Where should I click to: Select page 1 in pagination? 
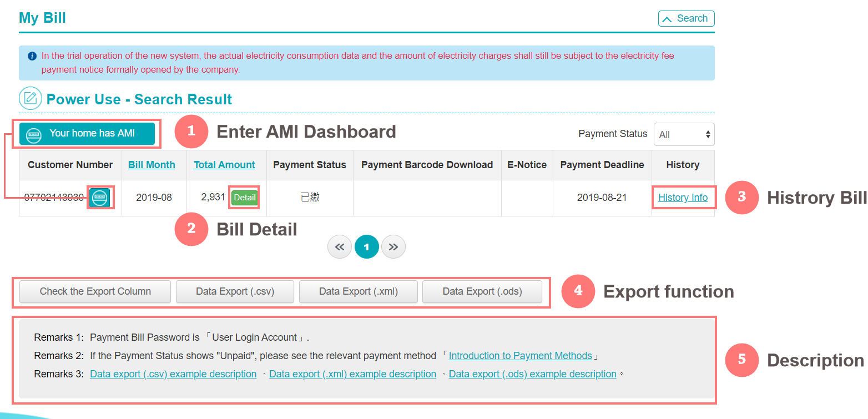(366, 247)
